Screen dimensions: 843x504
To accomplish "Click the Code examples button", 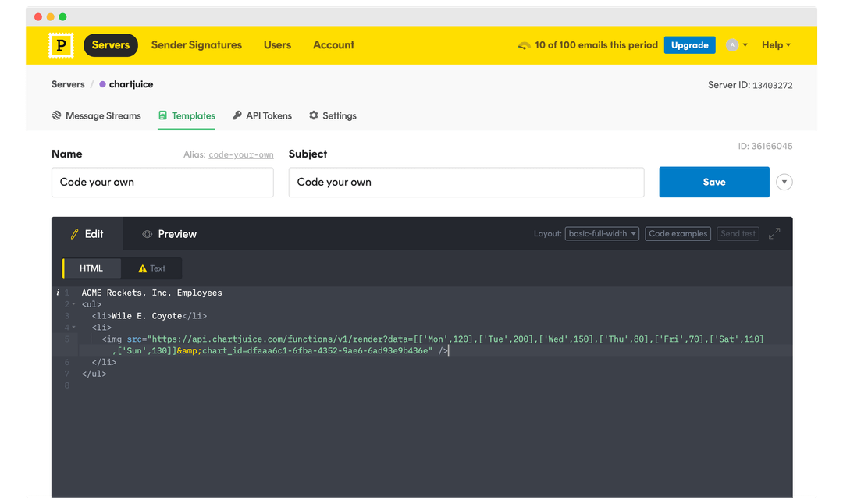I will point(678,234).
